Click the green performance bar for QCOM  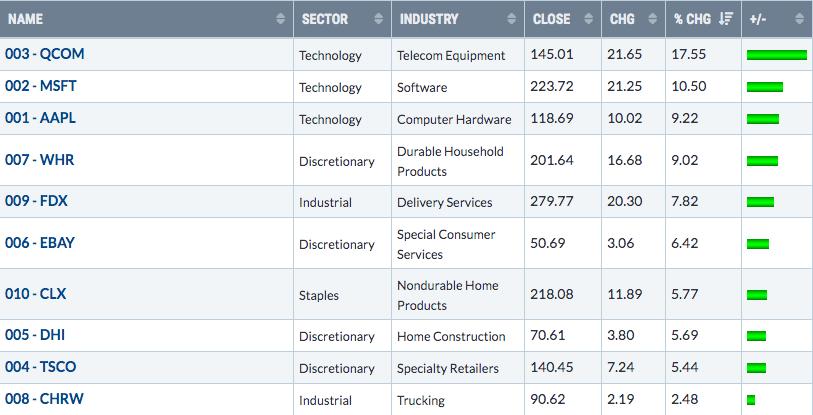776,55
